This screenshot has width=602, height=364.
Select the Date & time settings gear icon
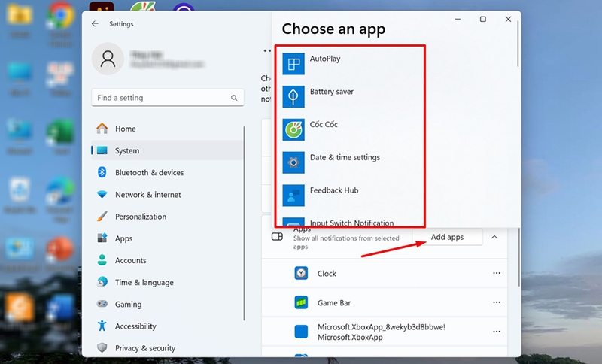293,162
